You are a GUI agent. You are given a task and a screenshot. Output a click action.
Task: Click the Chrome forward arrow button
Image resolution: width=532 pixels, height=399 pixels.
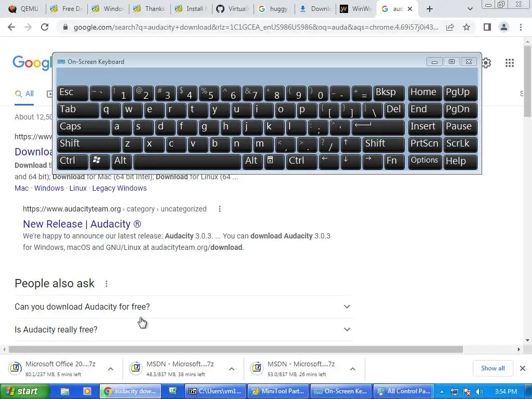pos(28,27)
